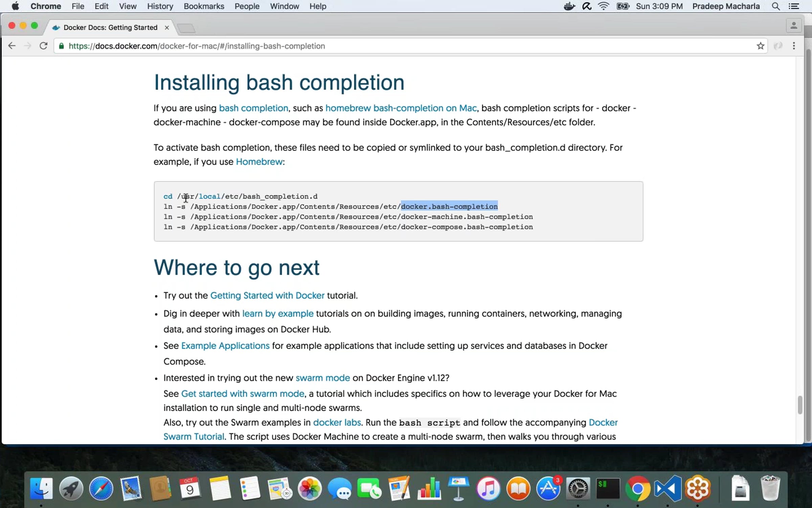Open the Help menu

(318, 6)
